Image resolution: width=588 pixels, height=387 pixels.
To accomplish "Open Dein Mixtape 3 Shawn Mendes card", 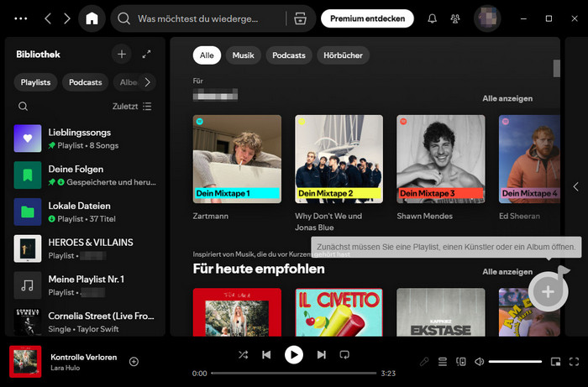I will [441, 159].
